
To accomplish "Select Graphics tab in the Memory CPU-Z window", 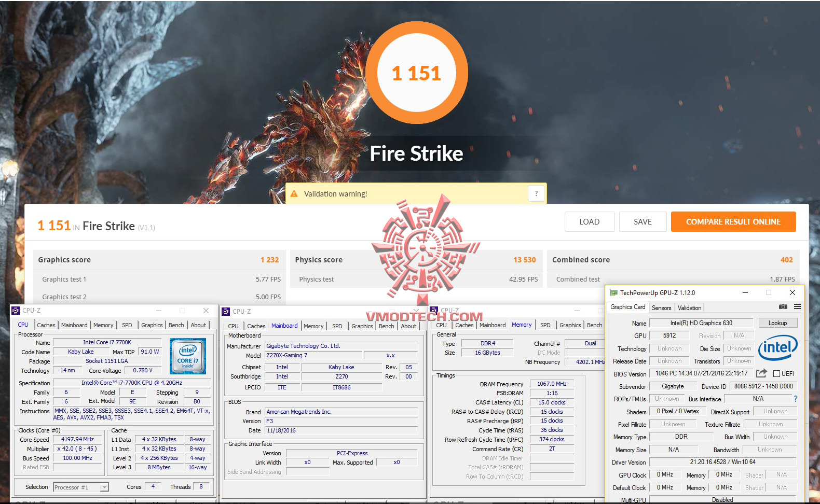I will [570, 325].
